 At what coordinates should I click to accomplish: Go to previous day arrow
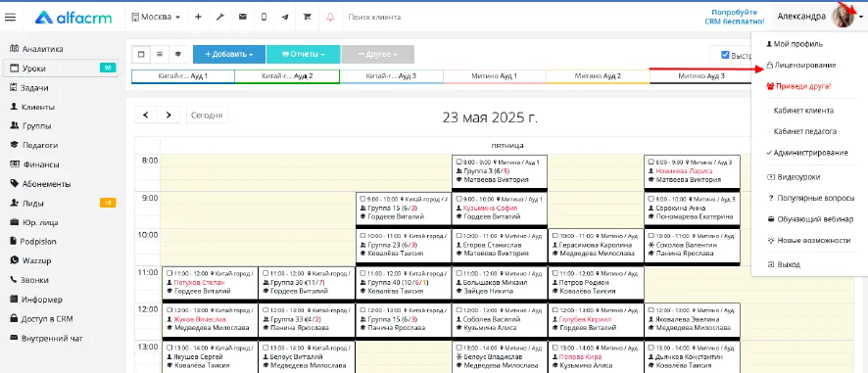(146, 116)
